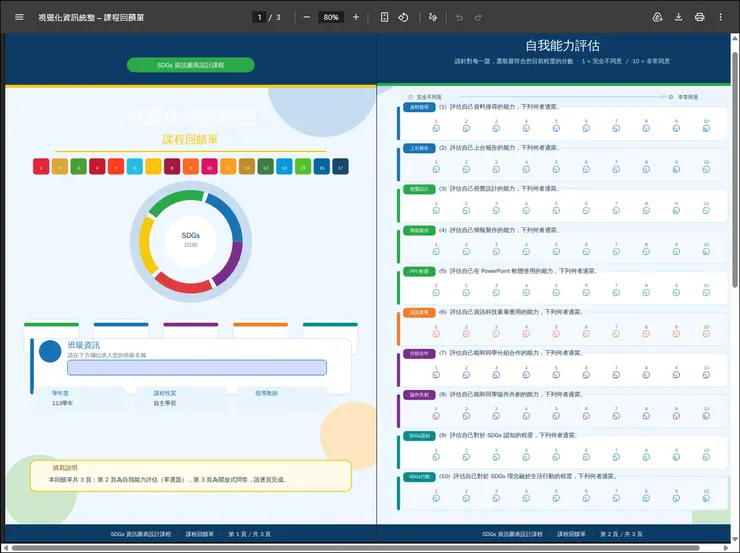Click the teal 'SDGs認知' question tag
Viewport: 740px width, 553px height.
419,436
